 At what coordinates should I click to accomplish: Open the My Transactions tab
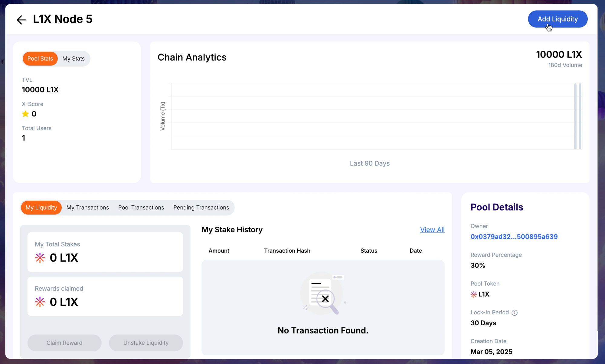coord(88,208)
